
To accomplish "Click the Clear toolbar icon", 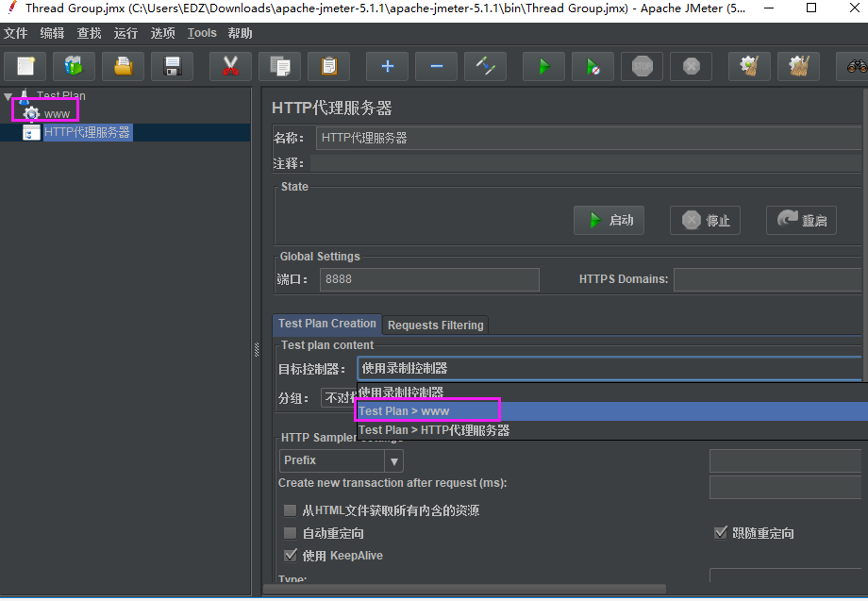I will point(749,66).
